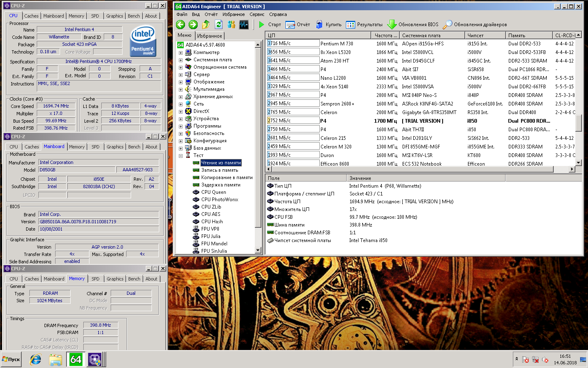Screen dimensions: 588x368
Task: Open CPU tab in bottom CPU-Z window
Action: click(14, 279)
